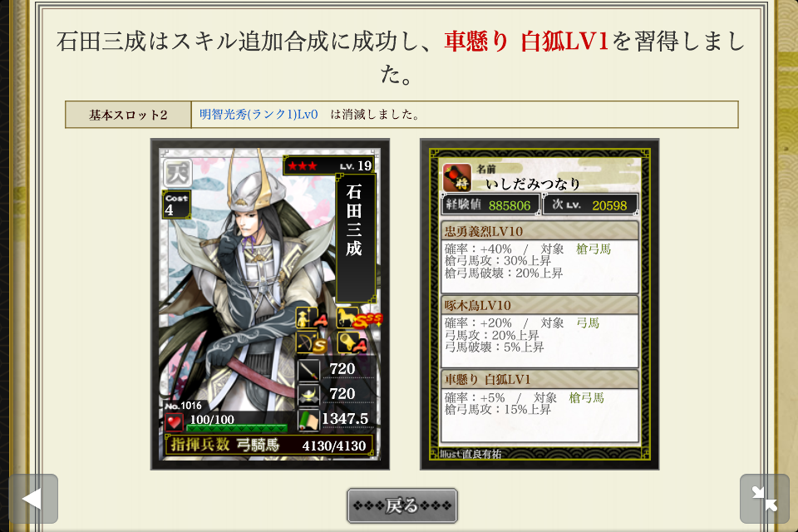Click the shrink screen arrows icon
This screenshot has width=798, height=532.
click(765, 499)
